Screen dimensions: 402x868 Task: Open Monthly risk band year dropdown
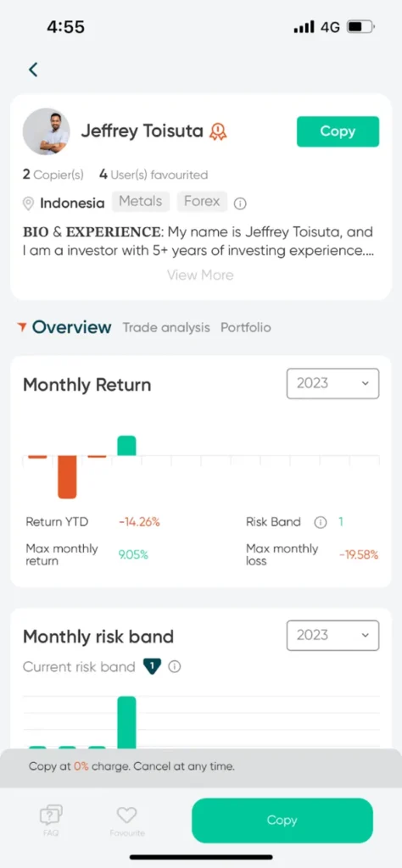(332, 635)
